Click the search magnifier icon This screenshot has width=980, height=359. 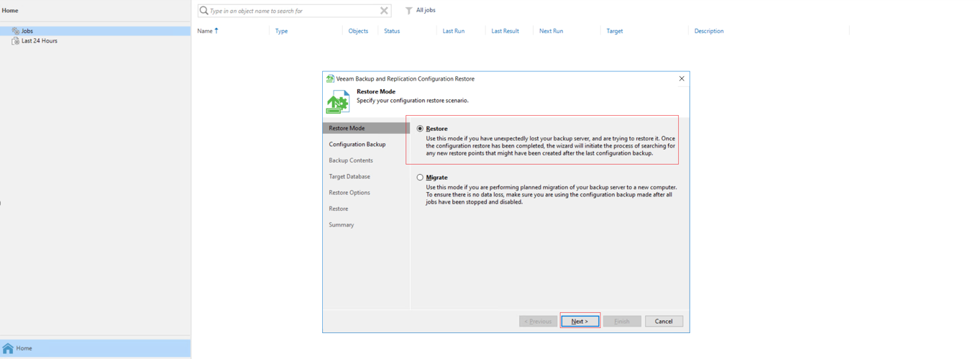click(203, 11)
